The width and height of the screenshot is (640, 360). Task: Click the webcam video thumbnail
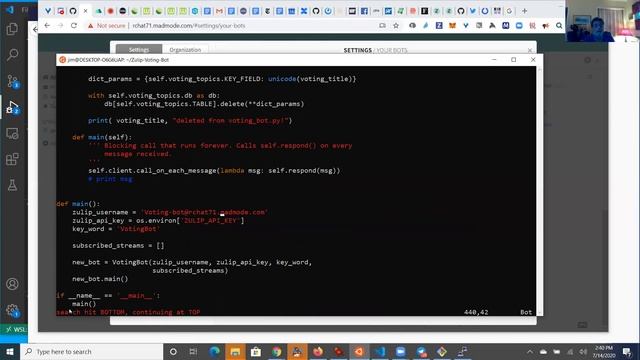(603, 21)
